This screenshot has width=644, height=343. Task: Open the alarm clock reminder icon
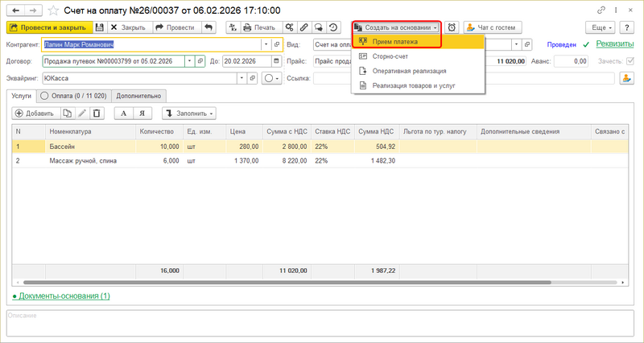coord(452,27)
